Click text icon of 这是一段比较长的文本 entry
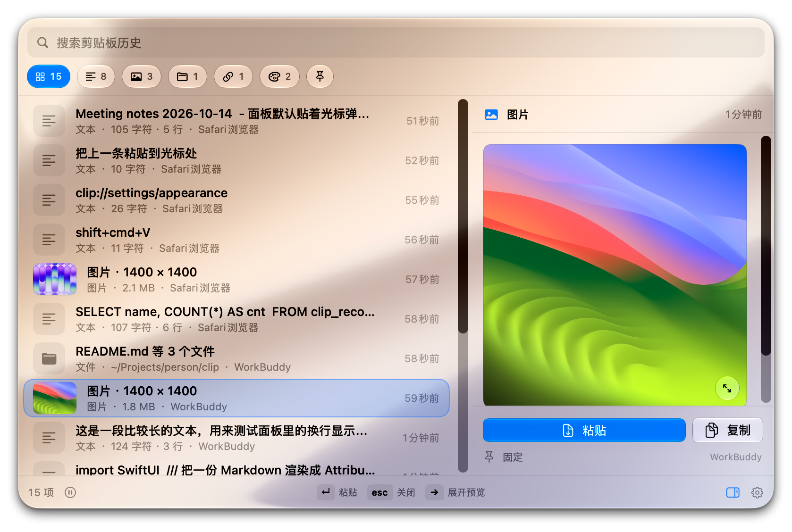 tap(49, 438)
